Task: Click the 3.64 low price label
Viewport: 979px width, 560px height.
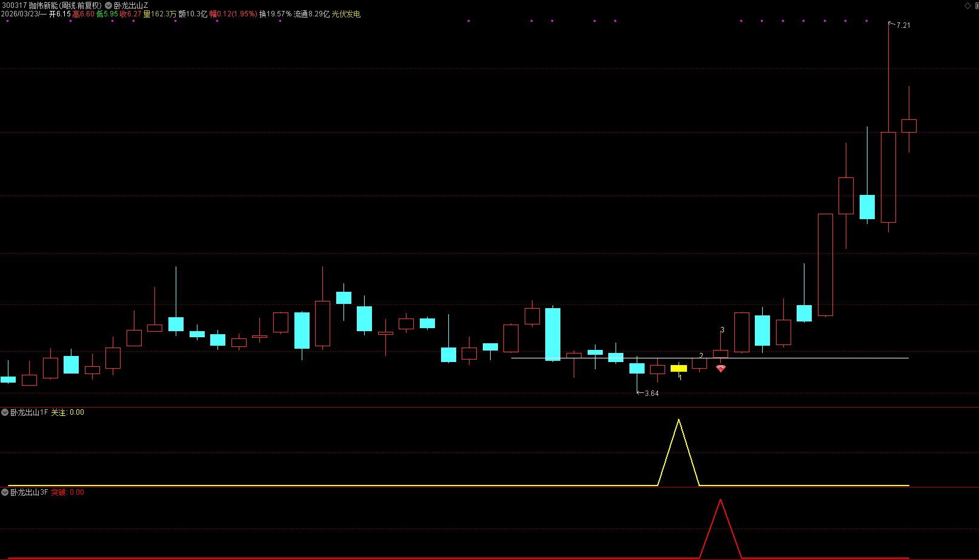Action: coord(651,394)
